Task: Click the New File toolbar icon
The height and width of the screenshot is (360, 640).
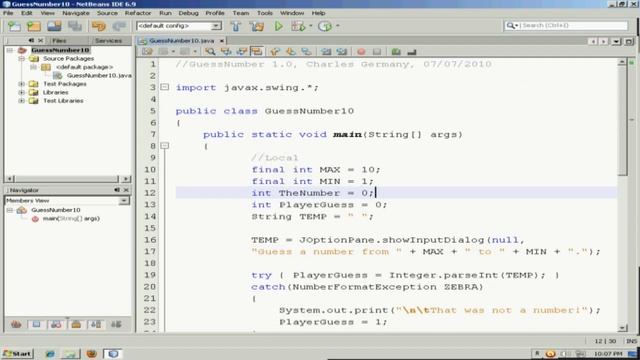Action: (14, 27)
